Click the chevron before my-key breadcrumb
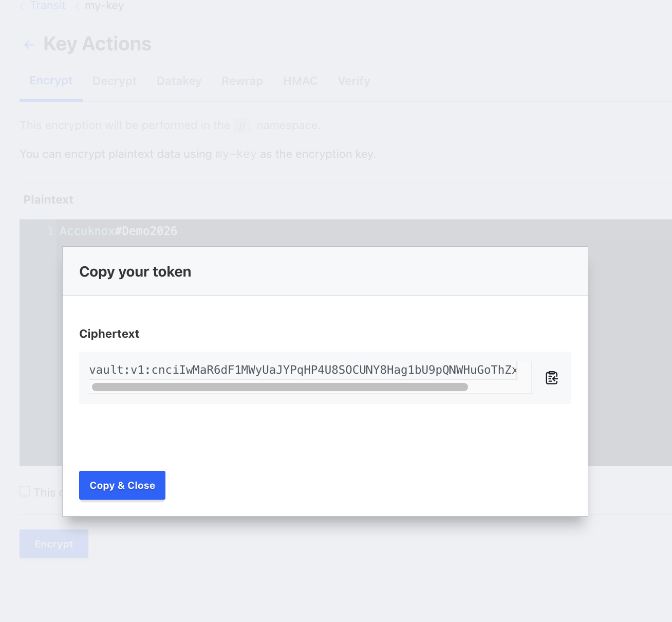Image resolution: width=672 pixels, height=622 pixels. tap(78, 6)
